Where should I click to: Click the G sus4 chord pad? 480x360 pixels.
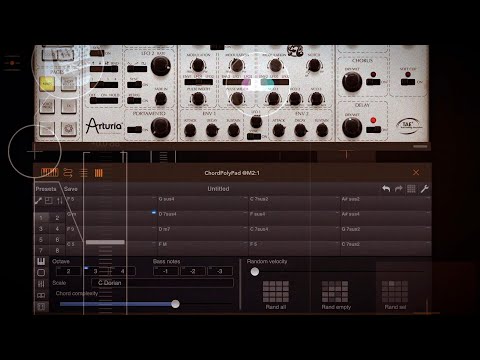coord(202,203)
